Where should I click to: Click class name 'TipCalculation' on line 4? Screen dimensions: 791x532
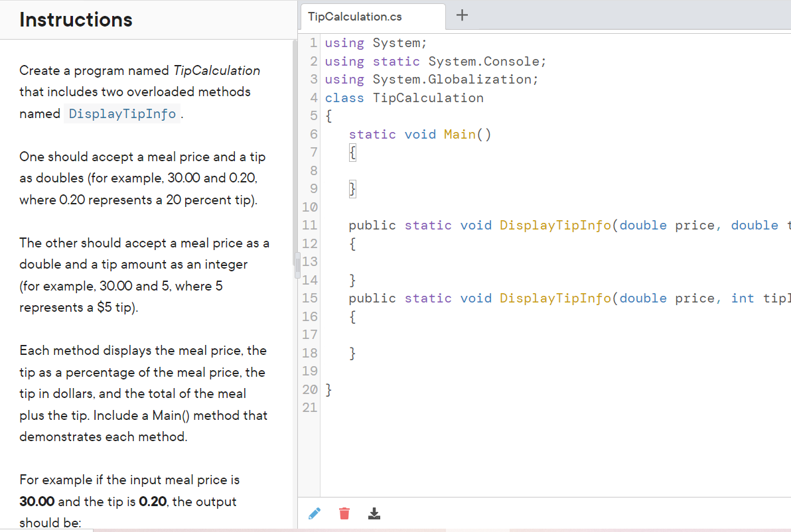[x=428, y=98]
